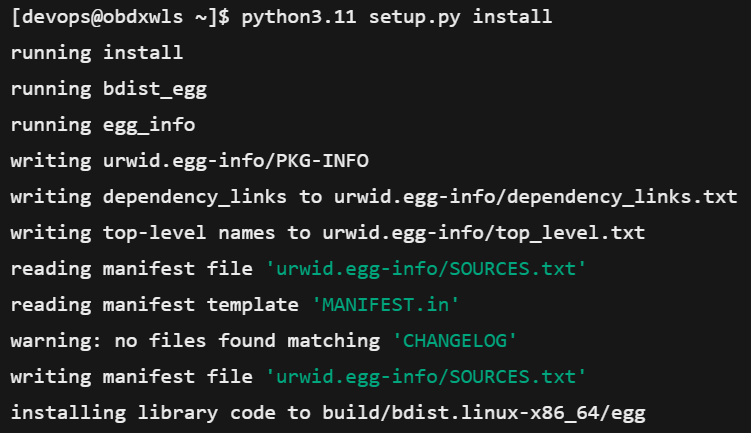Click the words 'reading manifest template'
The height and width of the screenshot is (433, 751).
155,305
